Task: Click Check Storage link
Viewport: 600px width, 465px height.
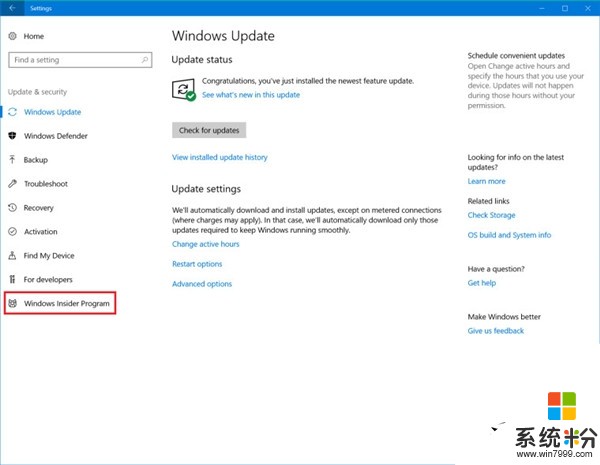Action: tap(491, 215)
